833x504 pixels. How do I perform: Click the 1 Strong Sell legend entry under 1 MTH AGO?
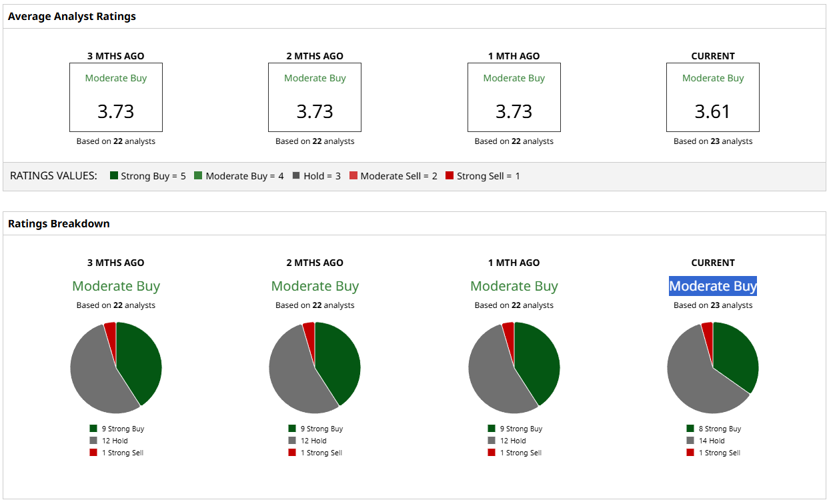click(515, 453)
